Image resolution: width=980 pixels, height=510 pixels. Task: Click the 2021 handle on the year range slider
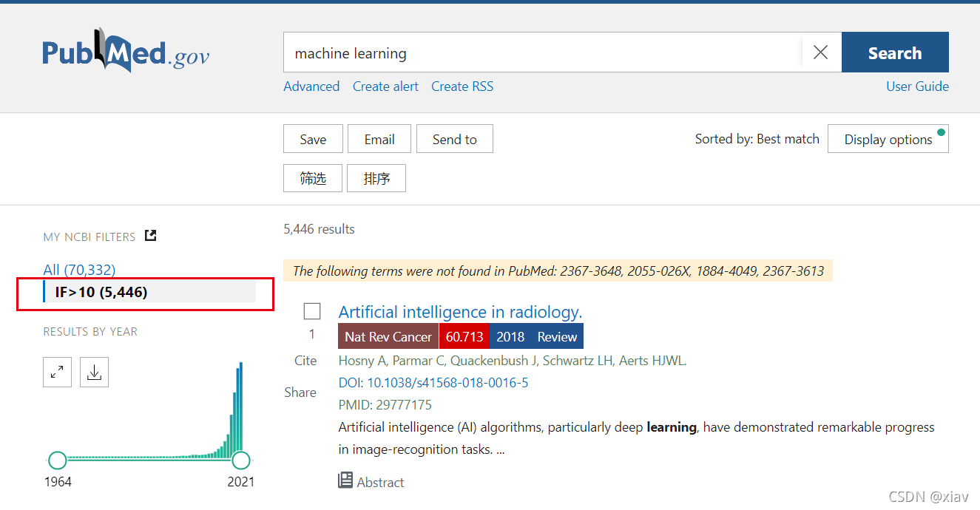pos(240,460)
